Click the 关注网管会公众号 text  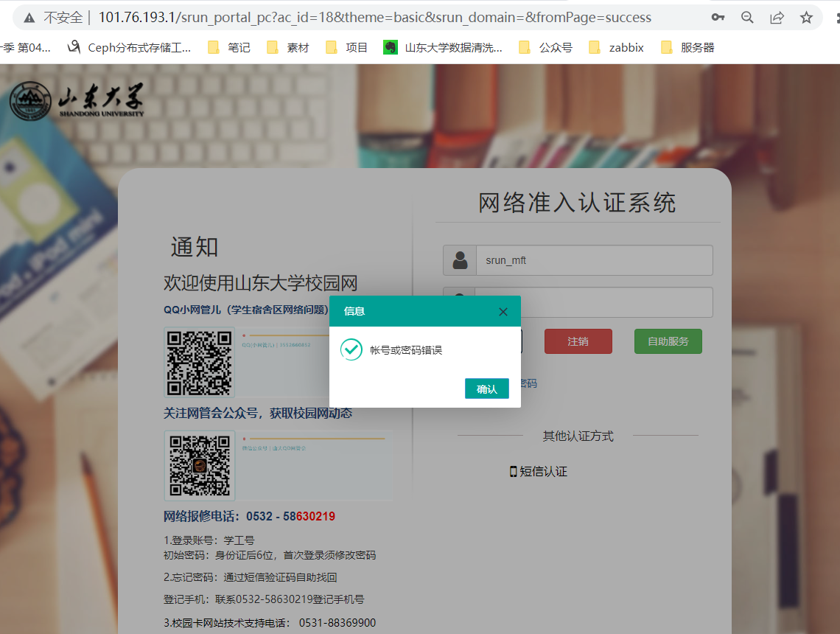[258, 413]
